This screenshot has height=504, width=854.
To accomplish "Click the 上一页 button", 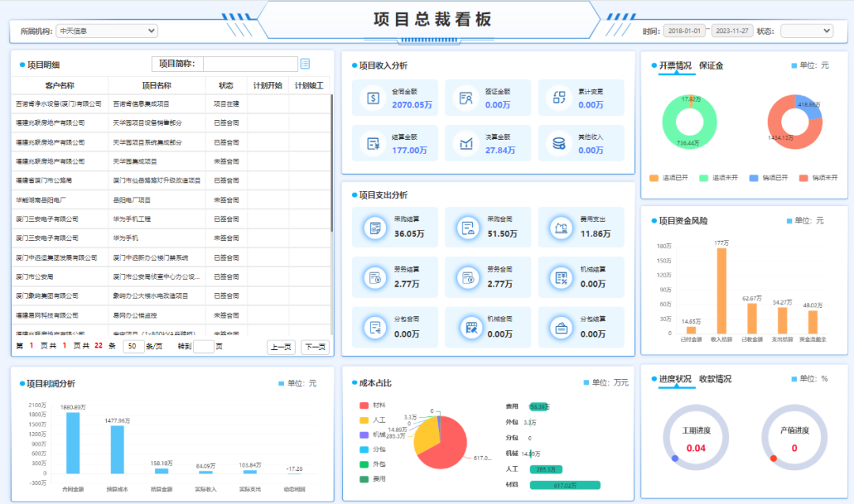I will point(282,346).
